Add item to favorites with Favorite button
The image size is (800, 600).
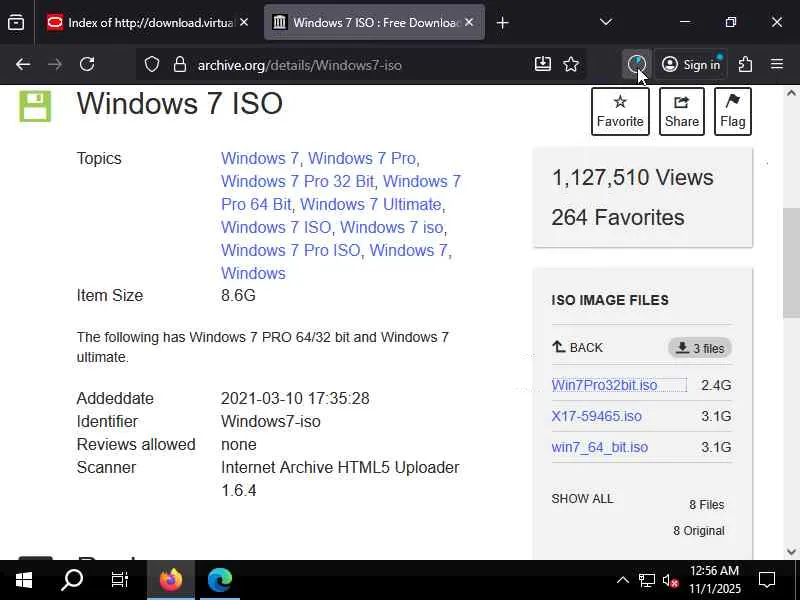point(620,111)
